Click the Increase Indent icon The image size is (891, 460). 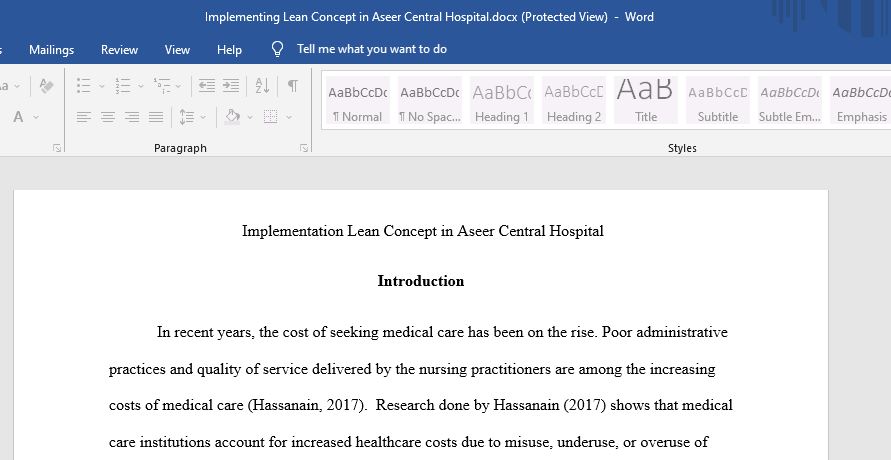coord(231,86)
